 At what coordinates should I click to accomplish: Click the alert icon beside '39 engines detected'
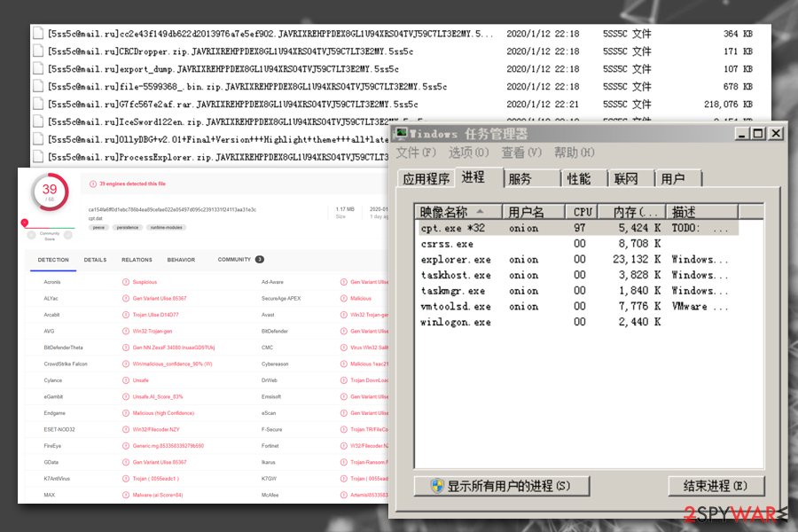93,184
